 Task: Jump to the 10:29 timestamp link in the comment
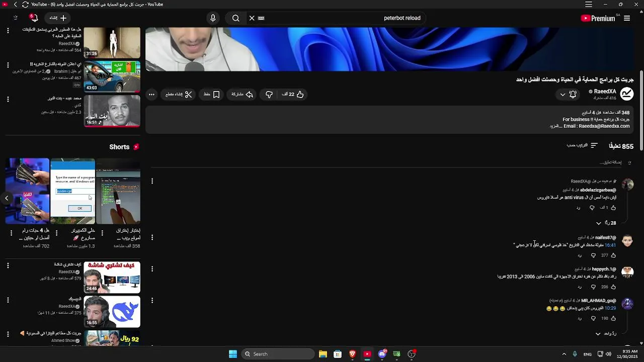coord(610,308)
